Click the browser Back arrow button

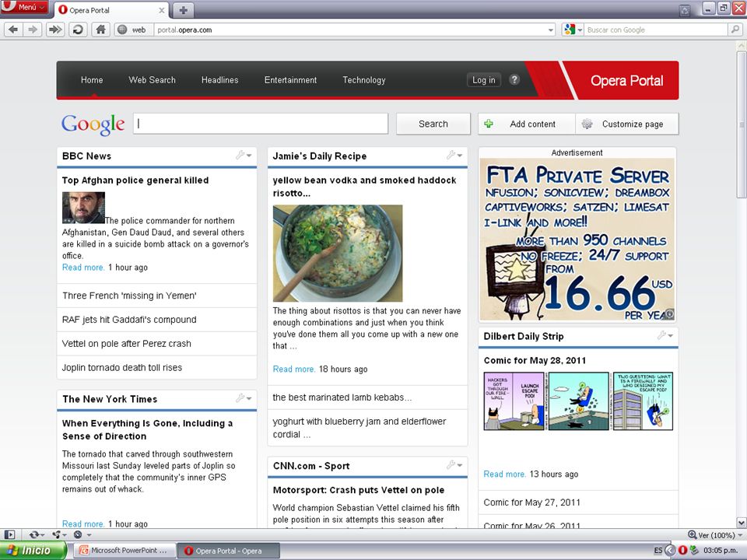click(x=13, y=30)
